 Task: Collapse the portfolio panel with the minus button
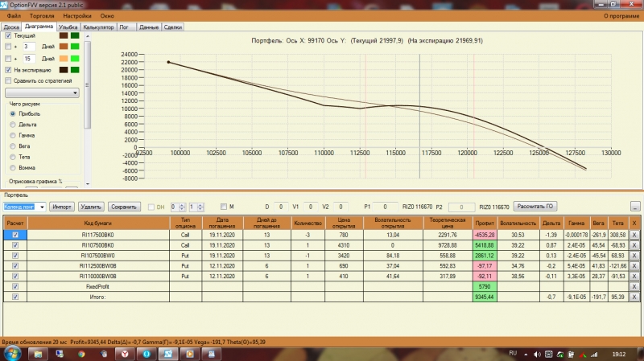coord(635,207)
